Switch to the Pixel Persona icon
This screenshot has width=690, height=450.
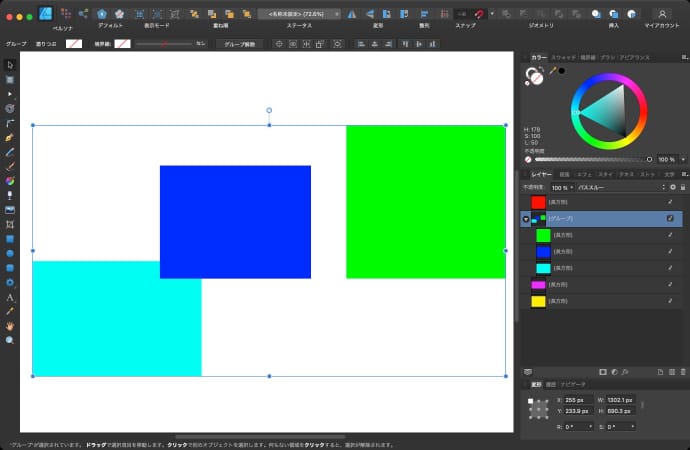tap(66, 14)
